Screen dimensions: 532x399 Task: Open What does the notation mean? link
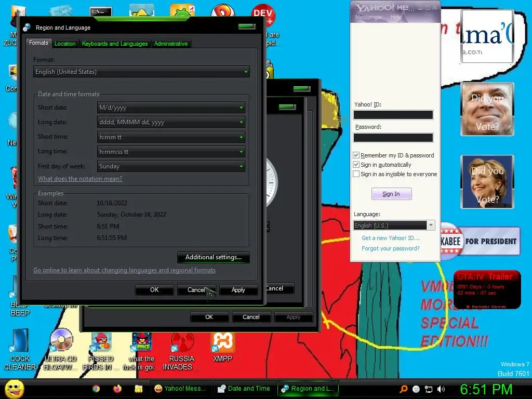(79, 179)
